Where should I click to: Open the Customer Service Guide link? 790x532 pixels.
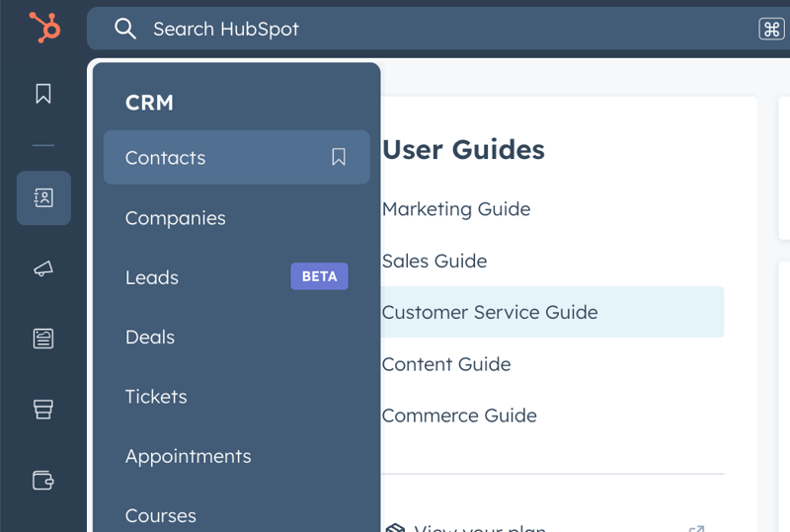coord(490,312)
